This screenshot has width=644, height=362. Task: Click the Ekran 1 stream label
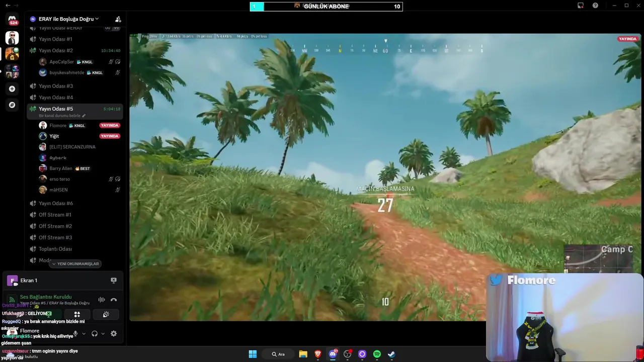point(29,281)
